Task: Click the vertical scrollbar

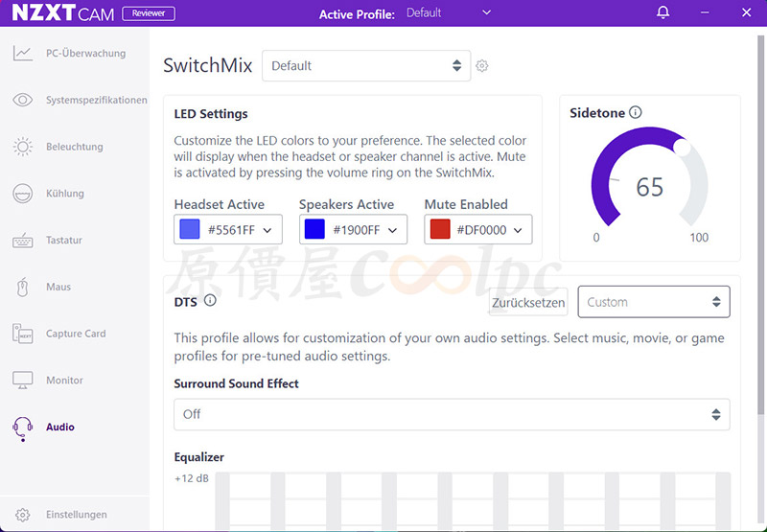Action: coord(760,225)
